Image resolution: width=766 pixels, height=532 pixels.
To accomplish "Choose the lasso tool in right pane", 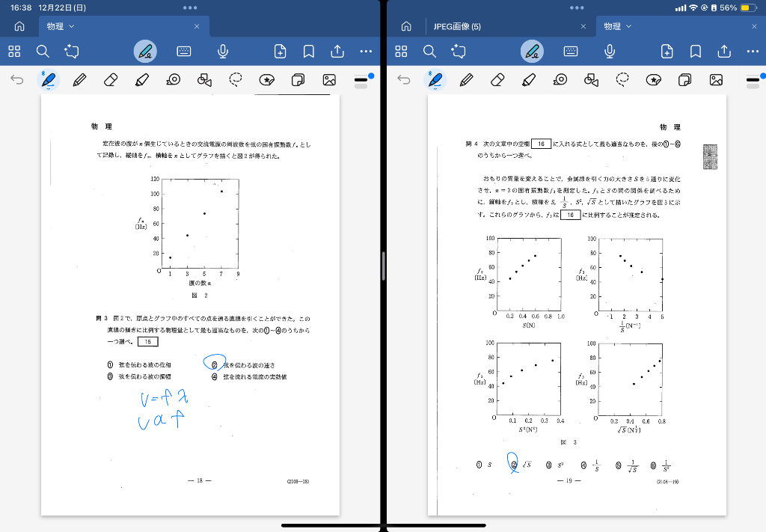I will [x=622, y=80].
